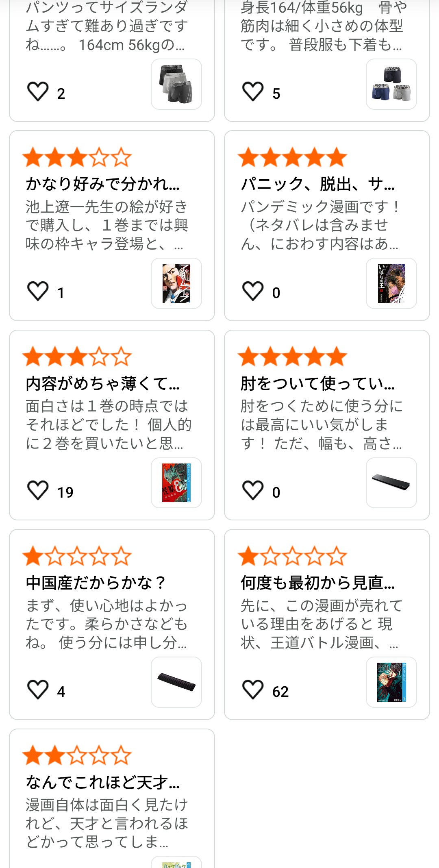Open 呪術廻戦 manga cover thumbnail
The width and height of the screenshot is (439, 868).
pyautogui.click(x=391, y=682)
